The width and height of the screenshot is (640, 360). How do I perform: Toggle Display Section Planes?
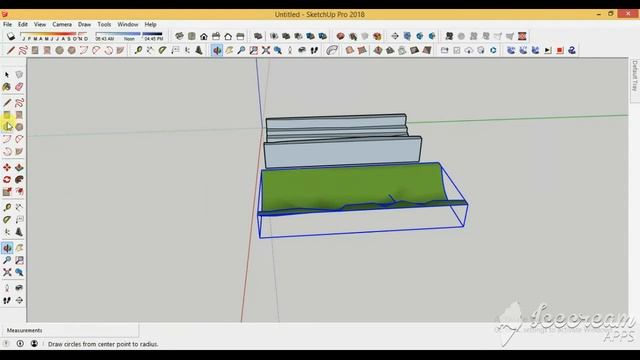(x=407, y=36)
